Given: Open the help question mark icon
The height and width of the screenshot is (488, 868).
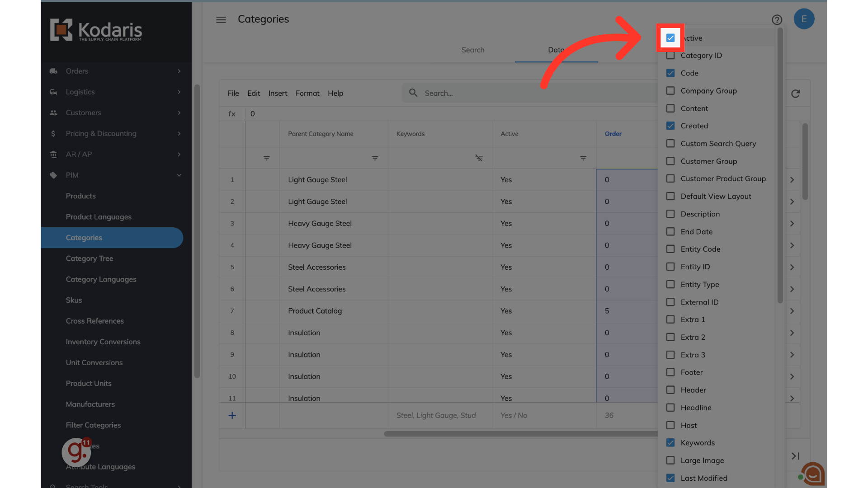Looking at the screenshot, I should click(777, 20).
